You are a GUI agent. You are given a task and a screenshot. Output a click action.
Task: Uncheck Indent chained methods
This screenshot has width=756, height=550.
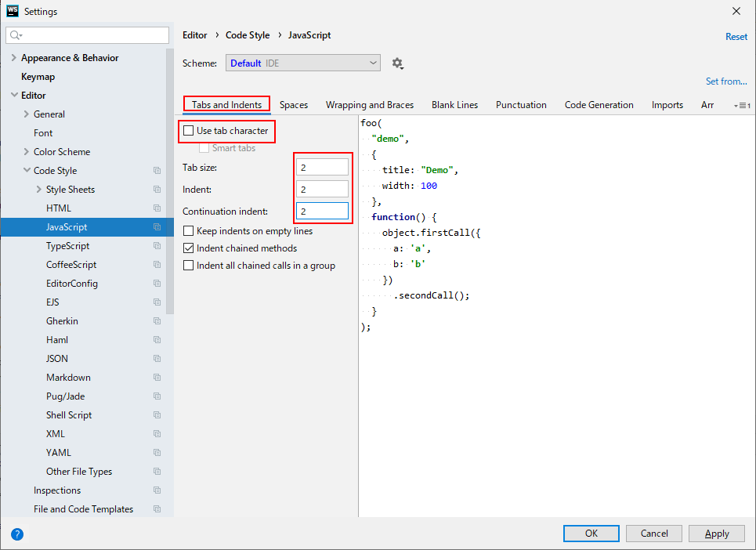pyautogui.click(x=189, y=248)
